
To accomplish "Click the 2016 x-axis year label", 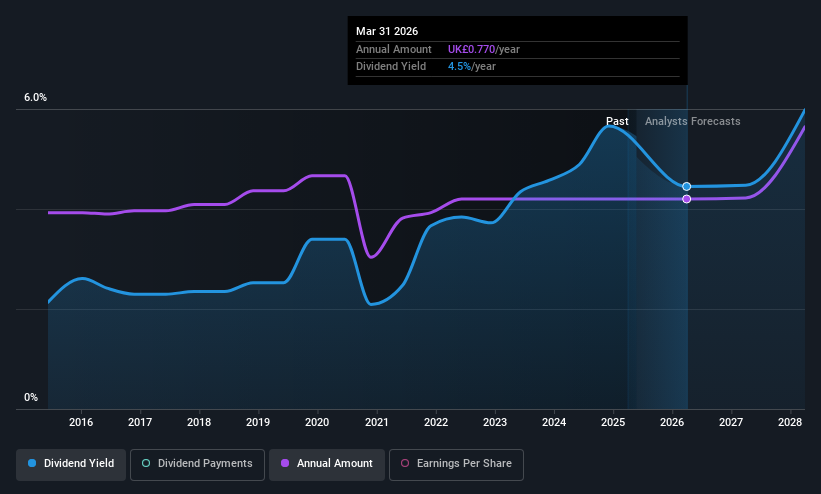I will [x=81, y=422].
